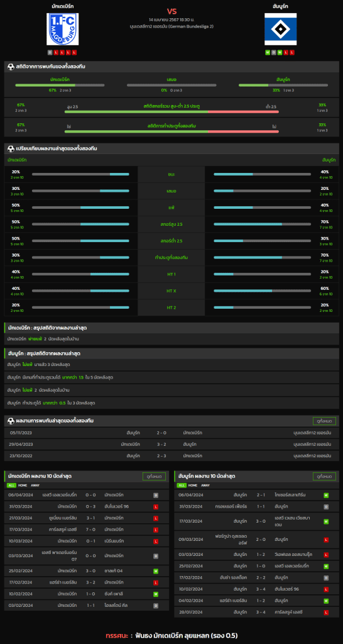The width and height of the screenshot is (343, 644).
Task: Click D result badge for Magdeburg 06/04/2024 match
Action: (x=156, y=496)
